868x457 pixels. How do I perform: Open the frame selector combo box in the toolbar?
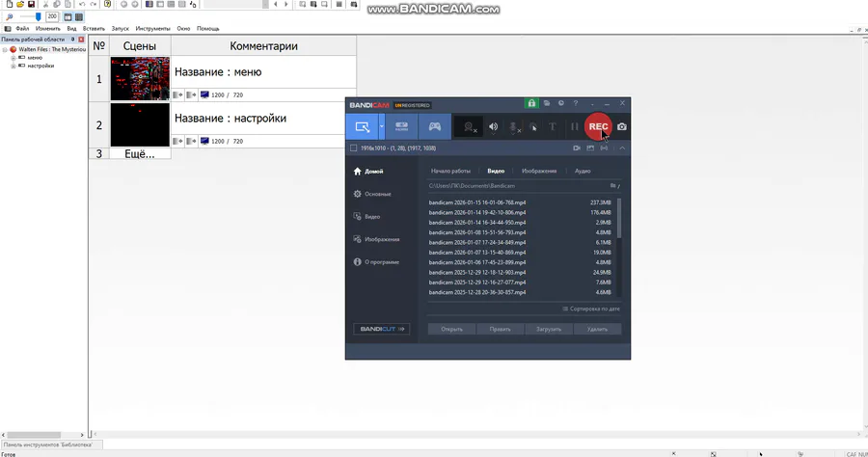point(236,5)
